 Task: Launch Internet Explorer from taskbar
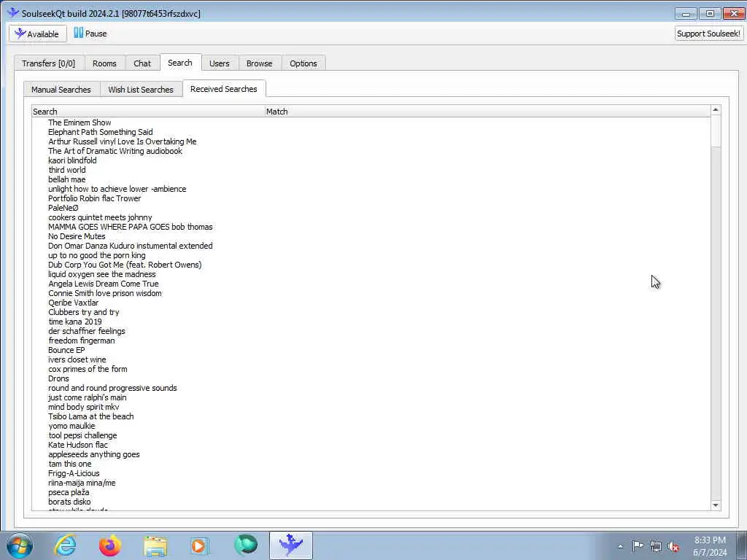pos(65,545)
